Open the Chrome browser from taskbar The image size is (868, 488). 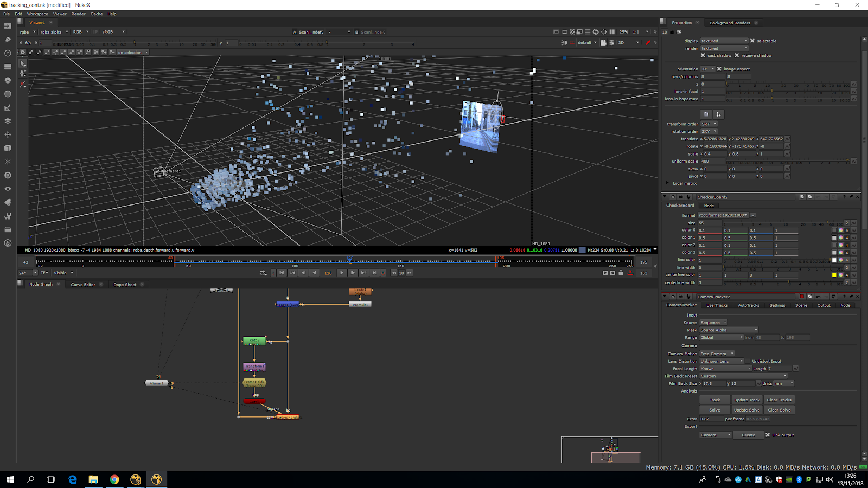[x=114, y=479]
